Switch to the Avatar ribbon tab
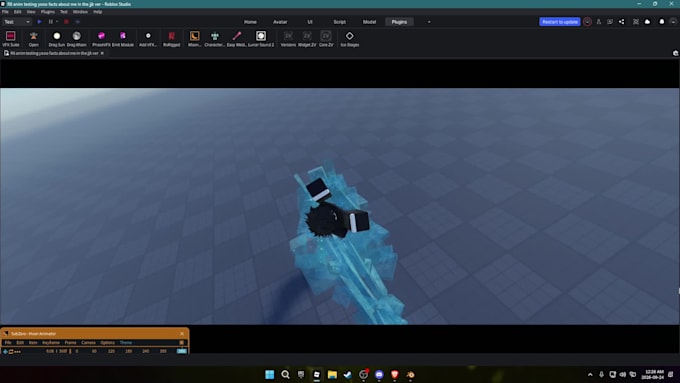Screen dimensions: 680x383 280,22
